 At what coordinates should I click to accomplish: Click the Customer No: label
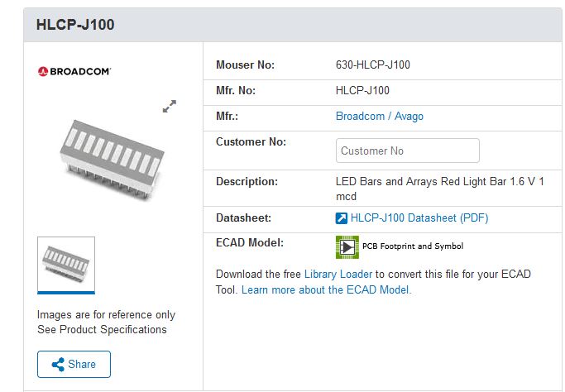click(x=251, y=142)
